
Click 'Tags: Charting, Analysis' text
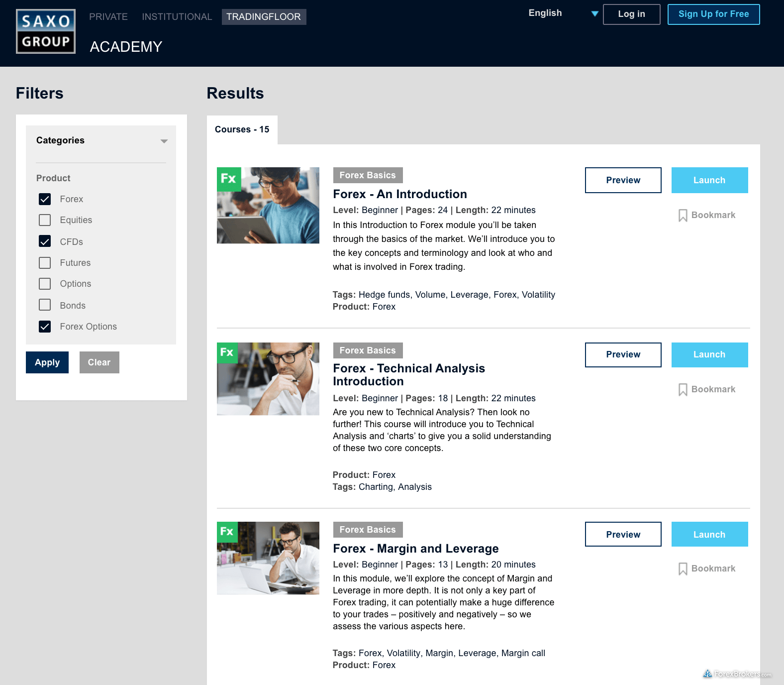382,487
